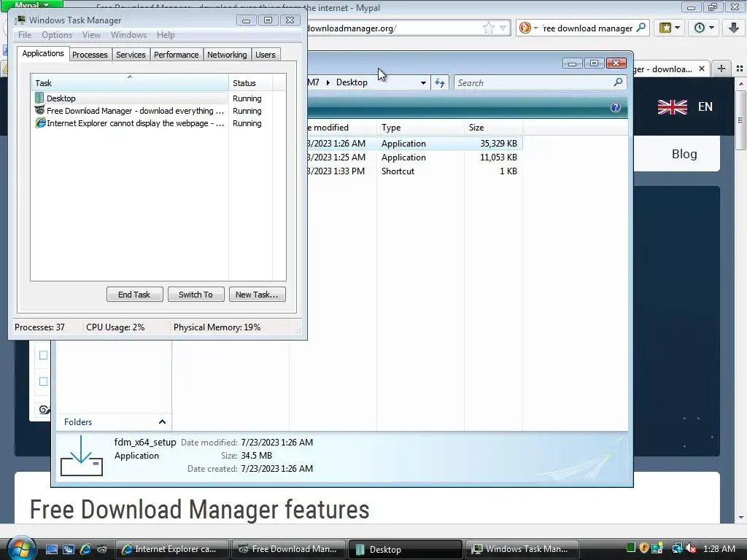Open Mypal history clock button

704,28
